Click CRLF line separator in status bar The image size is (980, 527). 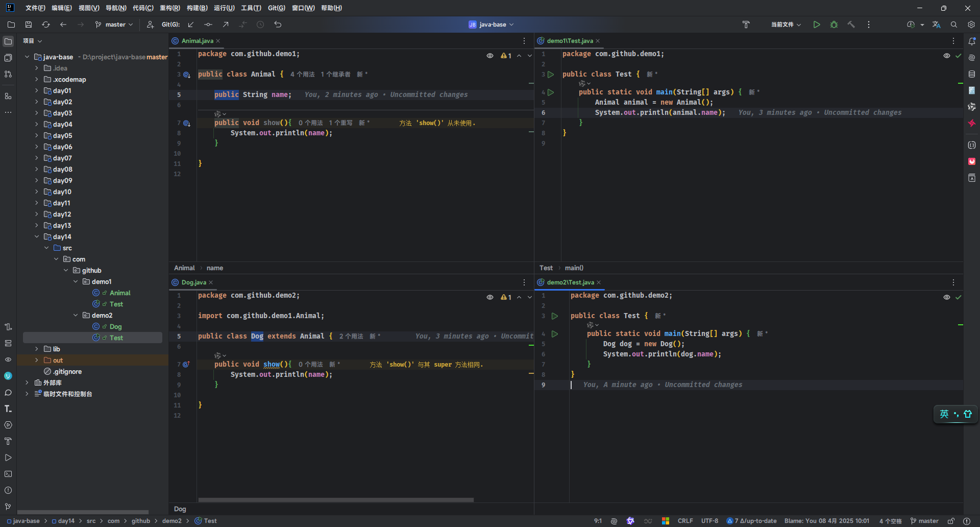click(x=685, y=521)
